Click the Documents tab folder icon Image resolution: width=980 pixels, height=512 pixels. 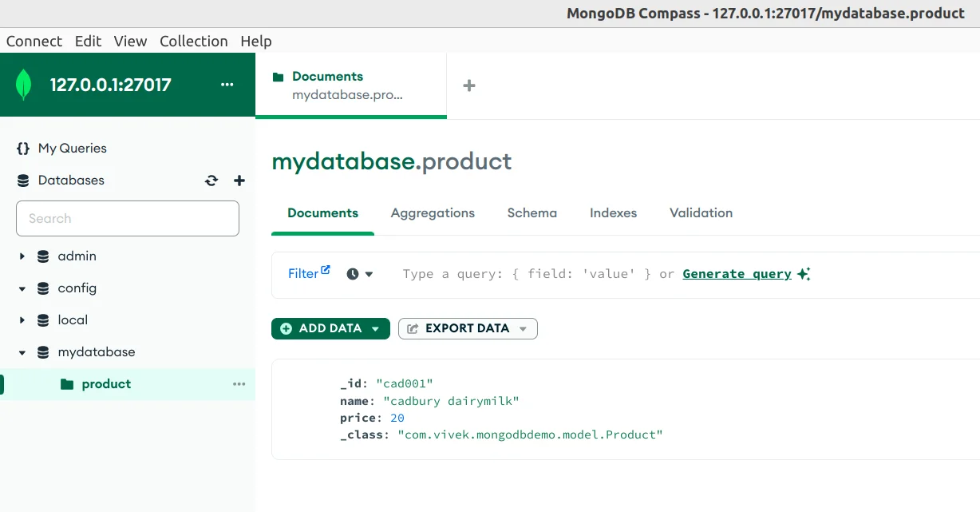(279, 77)
